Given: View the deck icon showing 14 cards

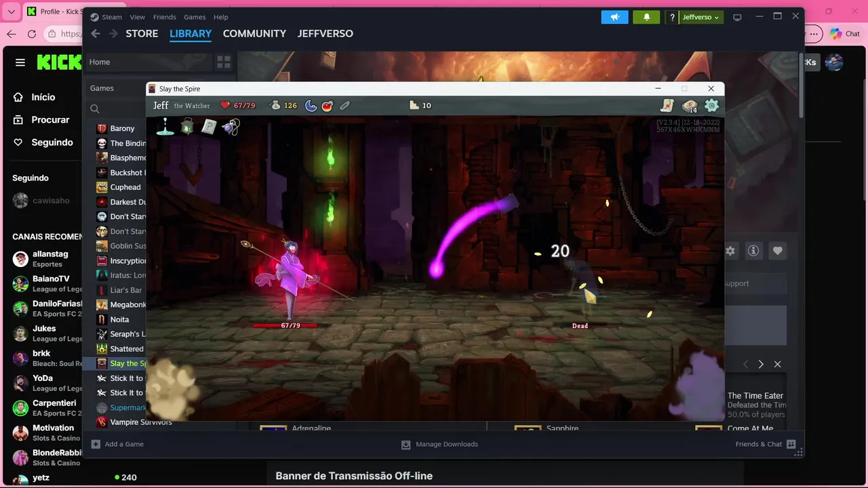Looking at the screenshot, I should 690,106.
